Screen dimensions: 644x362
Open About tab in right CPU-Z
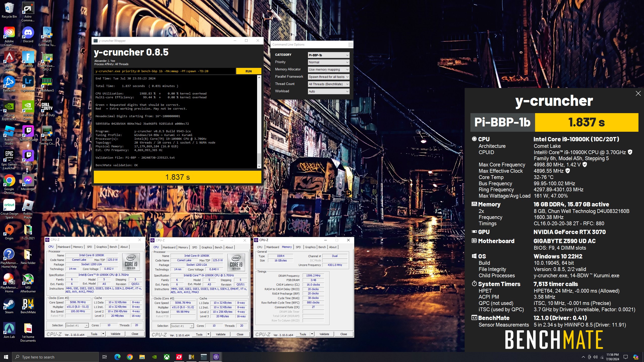pyautogui.click(x=333, y=247)
